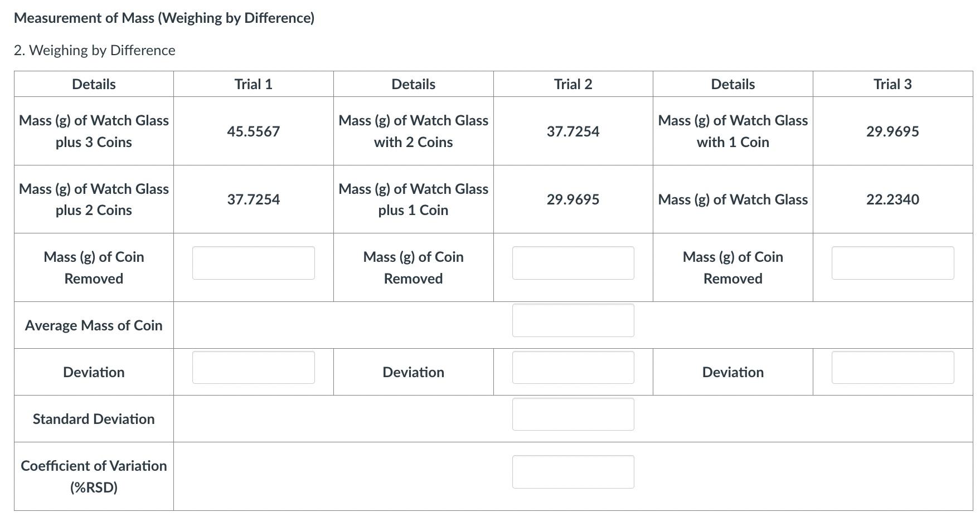This screenshot has height=522, width=980.
Task: Click the Deviation input under Trial 2
Action: coord(573,367)
